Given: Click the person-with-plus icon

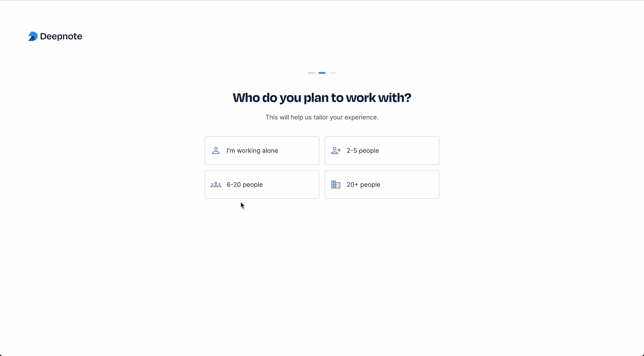Looking at the screenshot, I should 336,151.
